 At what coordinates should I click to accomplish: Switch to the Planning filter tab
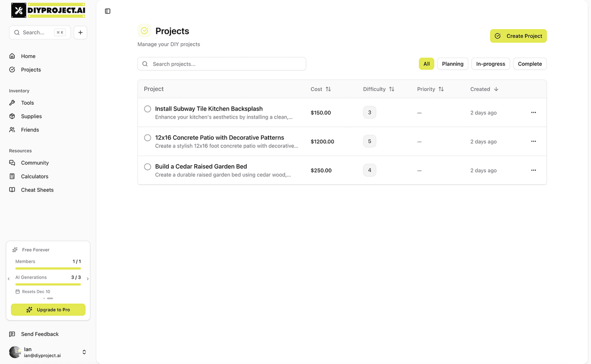(452, 63)
